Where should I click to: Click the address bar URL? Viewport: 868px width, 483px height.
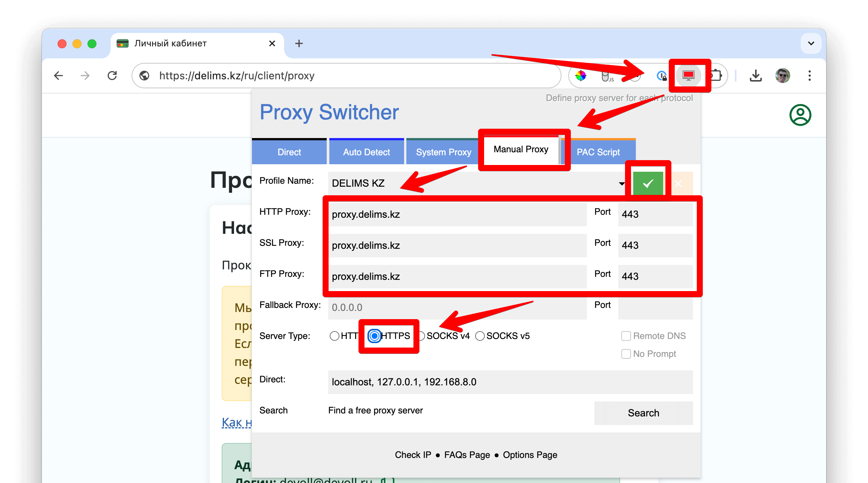click(237, 76)
